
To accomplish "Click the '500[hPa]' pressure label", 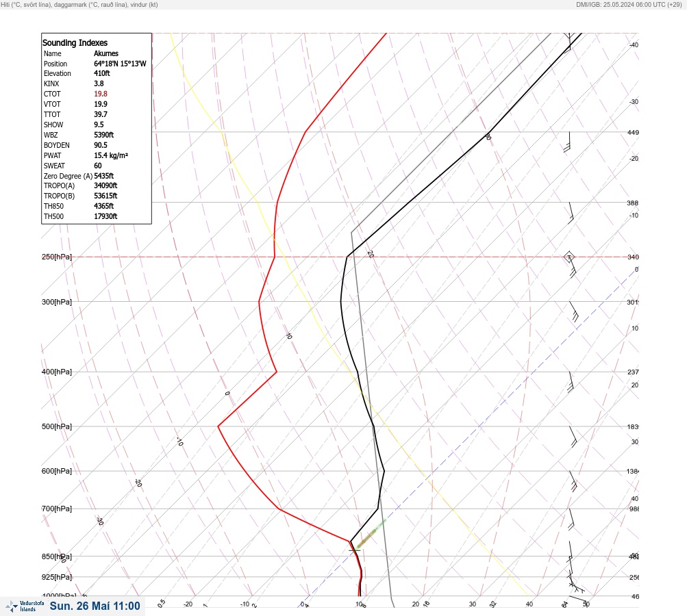I will pos(57,426).
